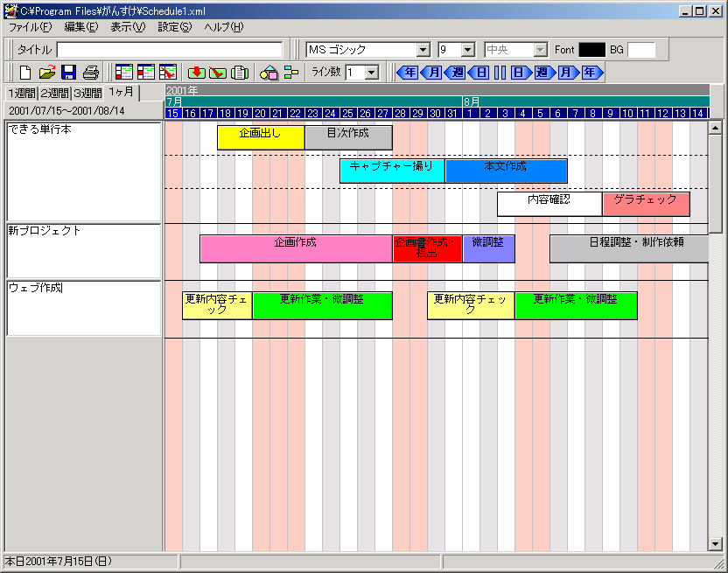Go back one day with left 日 arrow
Viewport: 728px width, 573px height.
pos(479,73)
